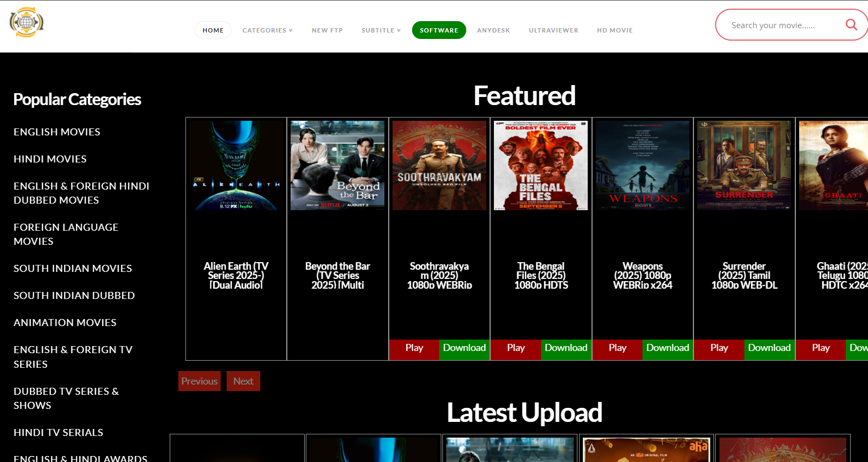Open English Movies category
This screenshot has height=462, width=868.
click(57, 132)
